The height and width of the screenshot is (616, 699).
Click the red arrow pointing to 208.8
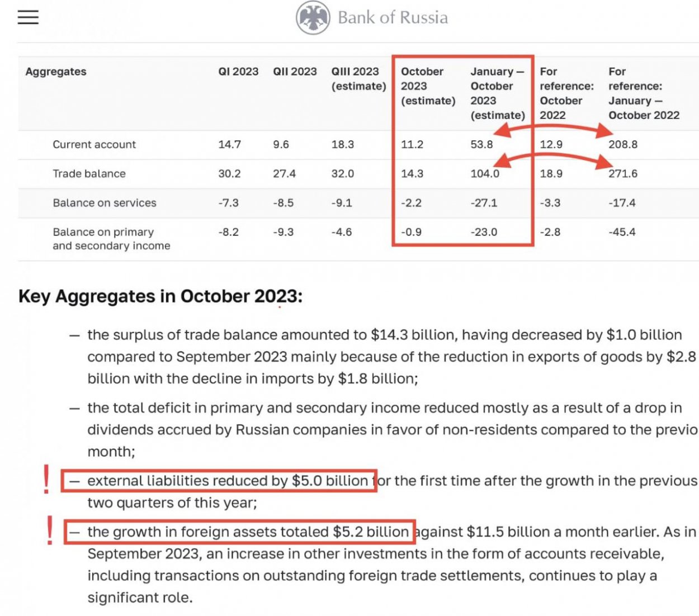pos(603,132)
